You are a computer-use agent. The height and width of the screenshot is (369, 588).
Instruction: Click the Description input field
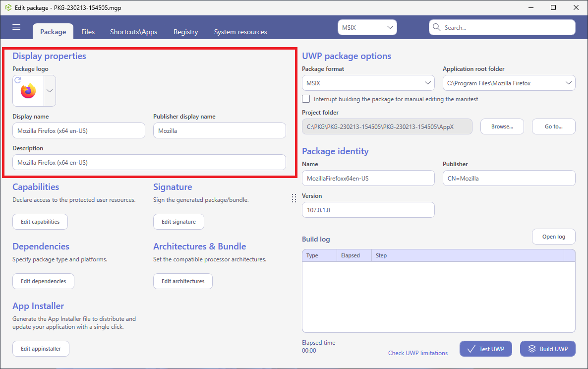tap(149, 162)
